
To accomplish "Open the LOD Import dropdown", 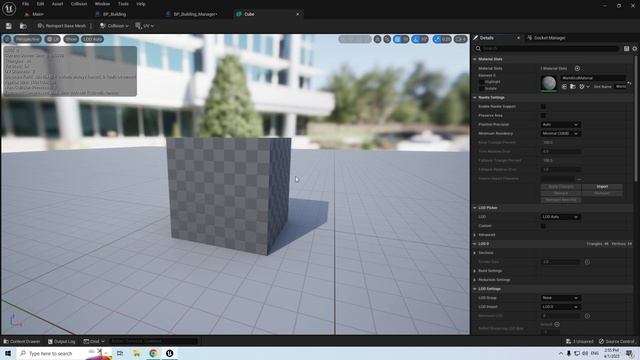I will pyautogui.click(x=560, y=307).
